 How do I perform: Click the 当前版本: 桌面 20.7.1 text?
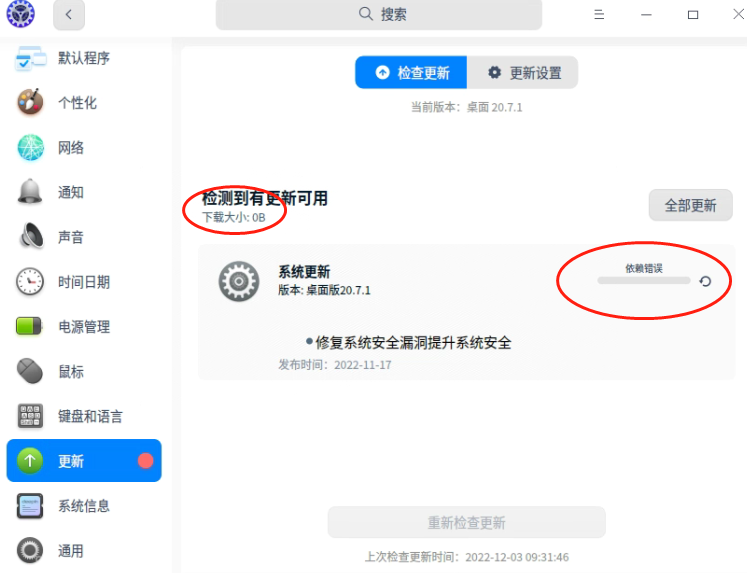tap(466, 107)
